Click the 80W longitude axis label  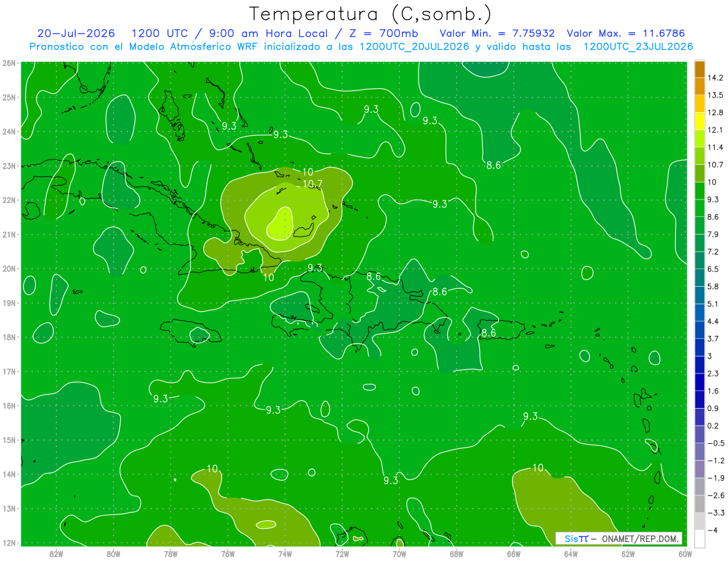click(113, 554)
